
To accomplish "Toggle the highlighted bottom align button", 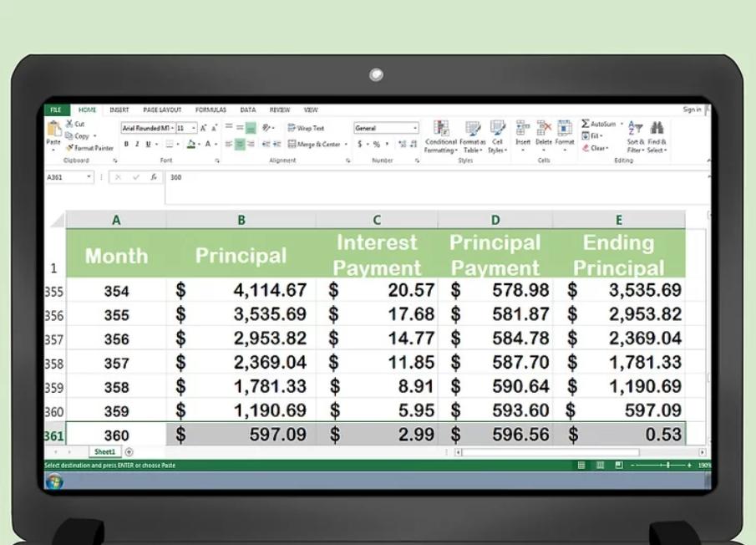I will coord(251,128).
